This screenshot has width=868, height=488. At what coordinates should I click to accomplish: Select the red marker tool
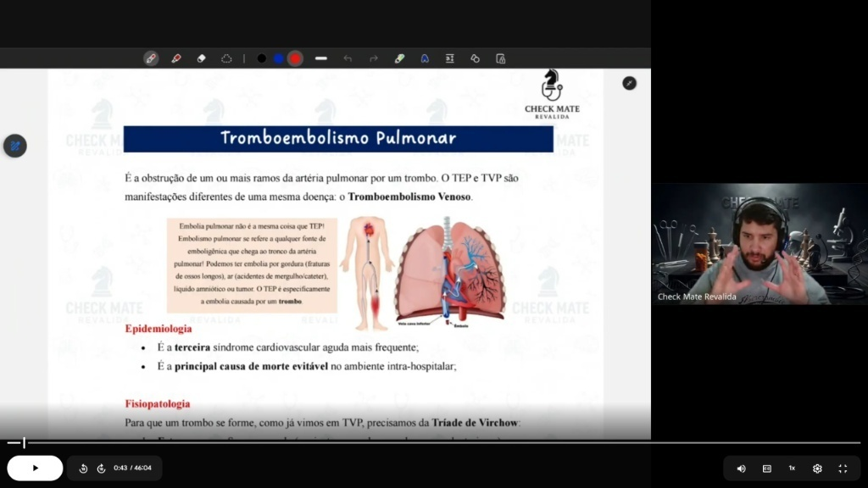(176, 58)
